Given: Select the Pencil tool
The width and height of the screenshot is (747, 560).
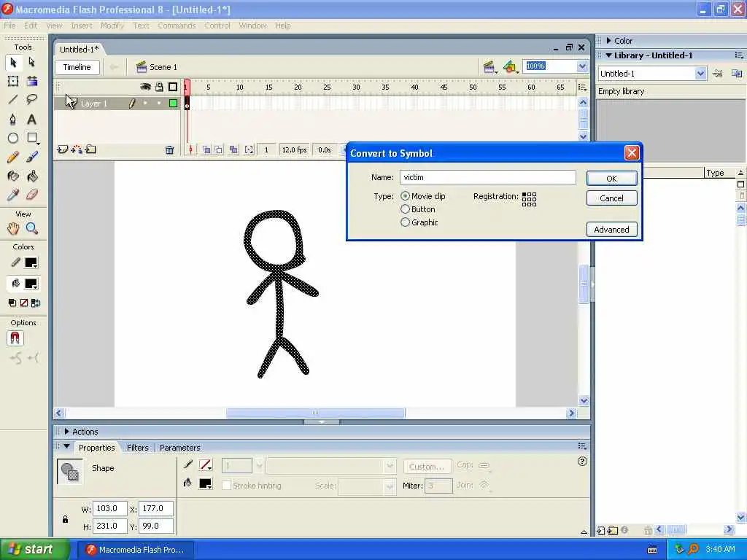Looking at the screenshot, I should (x=13, y=157).
